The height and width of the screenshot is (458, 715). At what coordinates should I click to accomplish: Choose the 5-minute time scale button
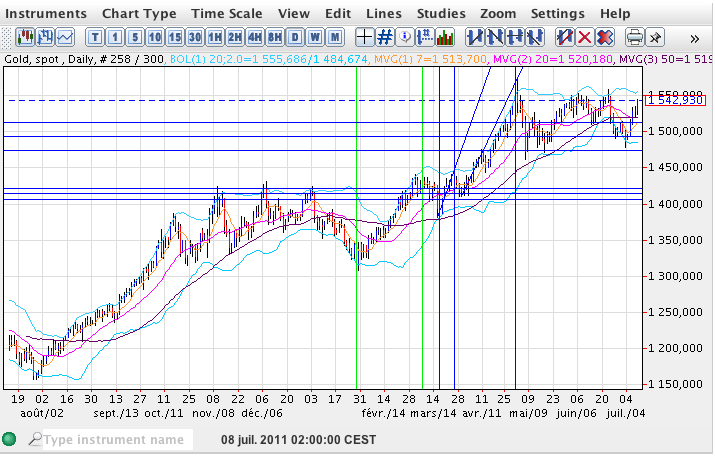point(135,37)
